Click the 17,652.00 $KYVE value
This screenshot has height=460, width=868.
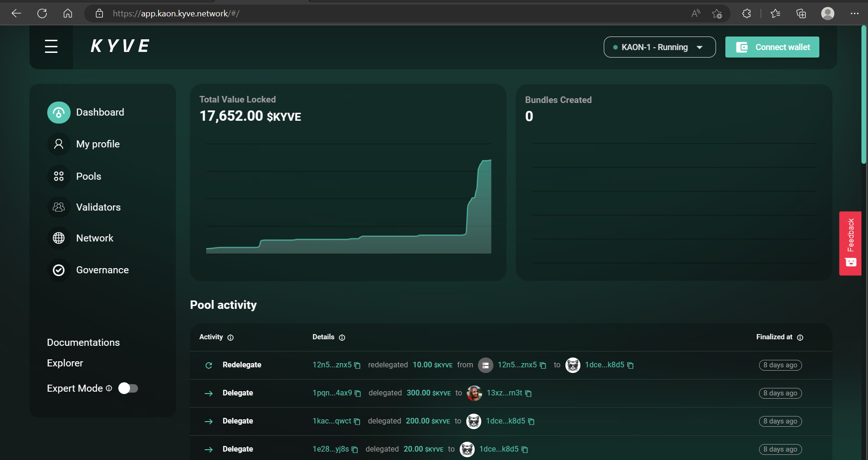pos(250,116)
